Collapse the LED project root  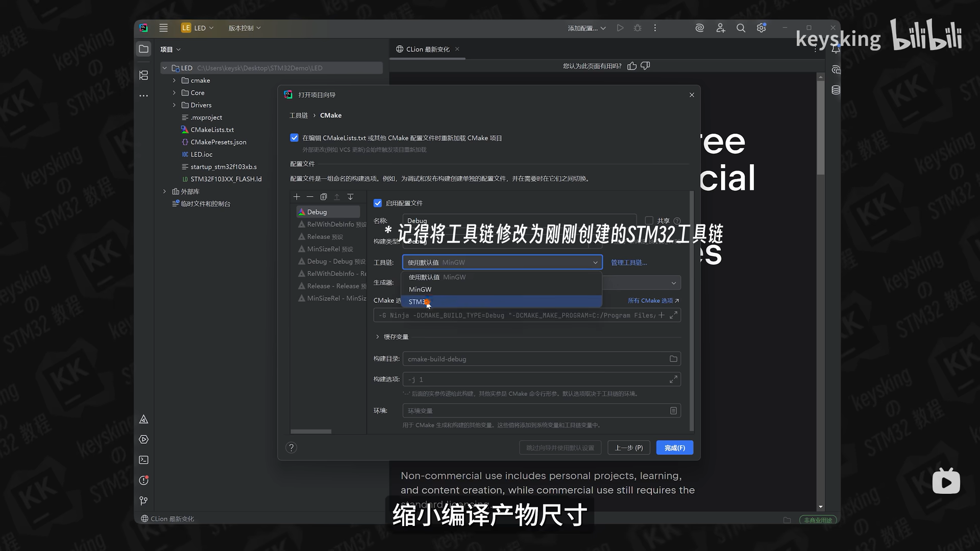pyautogui.click(x=164, y=68)
